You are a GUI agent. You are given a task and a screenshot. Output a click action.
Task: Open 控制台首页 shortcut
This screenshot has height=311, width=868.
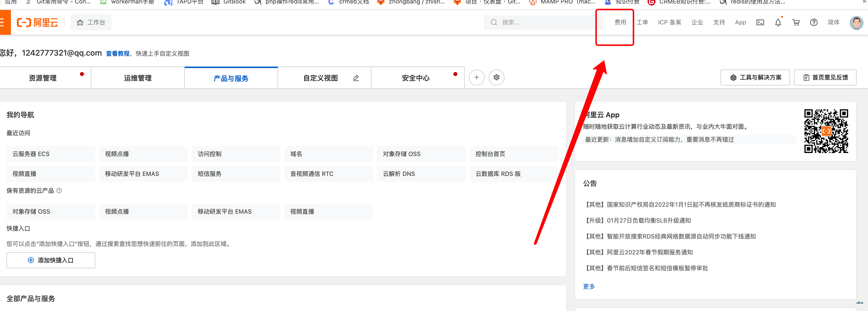click(514, 154)
